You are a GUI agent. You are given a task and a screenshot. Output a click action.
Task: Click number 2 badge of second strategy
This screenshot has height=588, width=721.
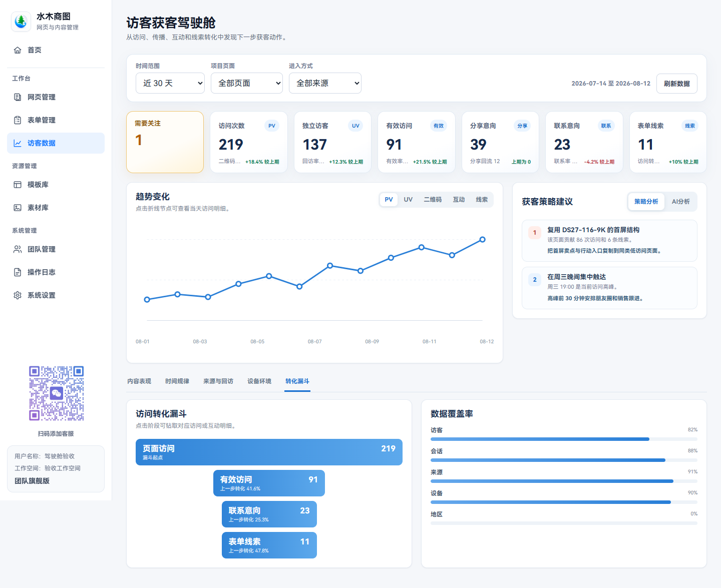coord(535,280)
